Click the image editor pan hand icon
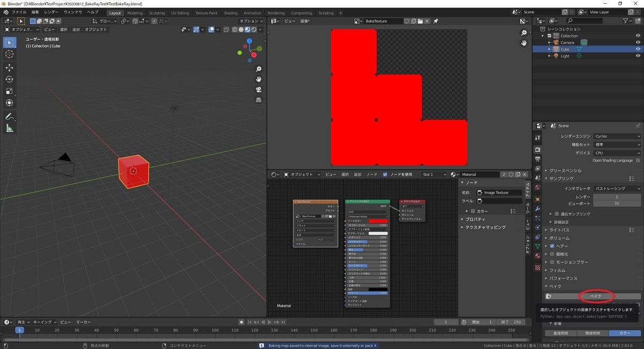The height and width of the screenshot is (349, 644). tap(524, 43)
